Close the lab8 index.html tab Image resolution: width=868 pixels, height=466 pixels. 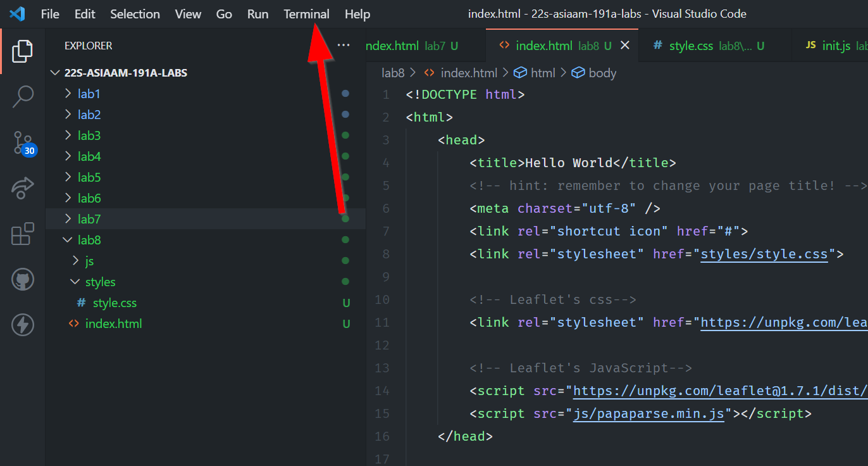point(625,46)
